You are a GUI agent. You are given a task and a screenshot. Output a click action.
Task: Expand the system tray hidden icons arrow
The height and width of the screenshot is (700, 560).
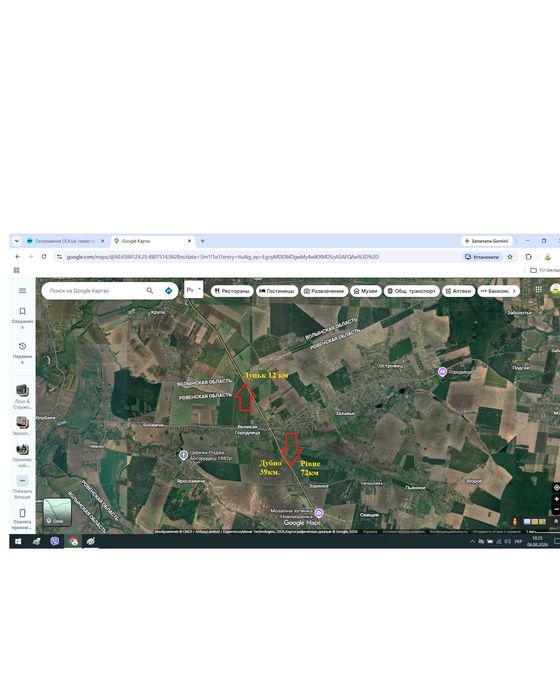click(472, 542)
